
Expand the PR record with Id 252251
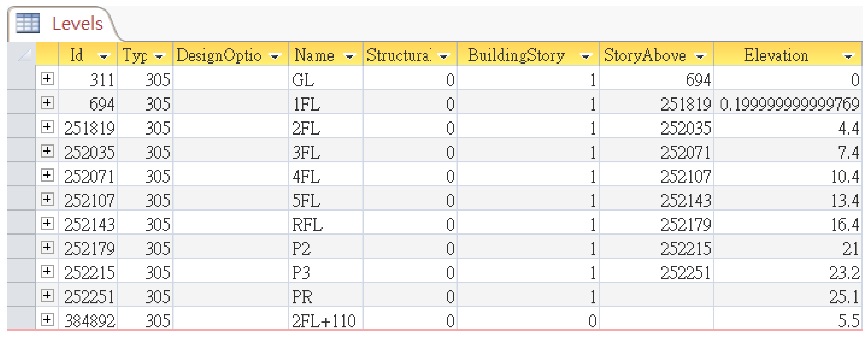click(47, 296)
